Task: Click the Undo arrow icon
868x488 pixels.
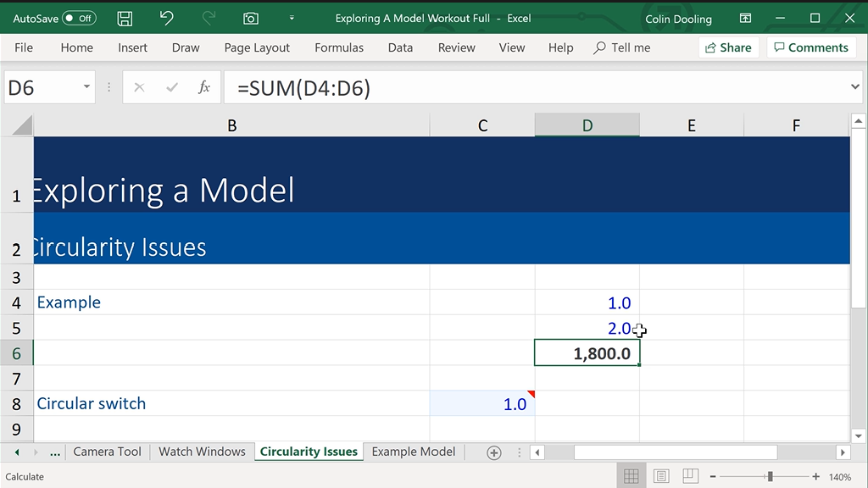Action: [x=167, y=18]
